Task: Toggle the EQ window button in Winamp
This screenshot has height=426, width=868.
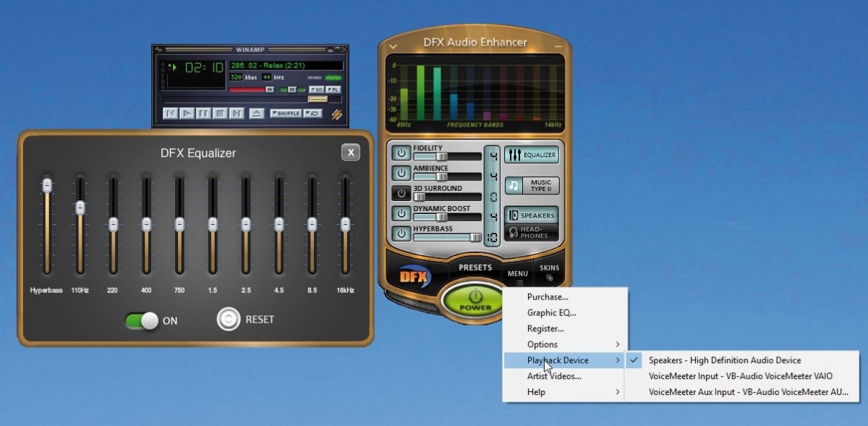Action: 316,90
